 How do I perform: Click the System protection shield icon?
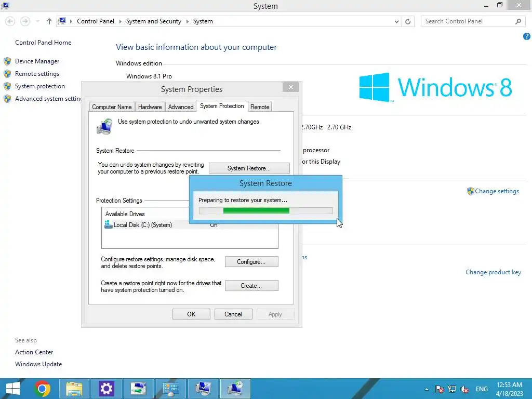click(7, 86)
